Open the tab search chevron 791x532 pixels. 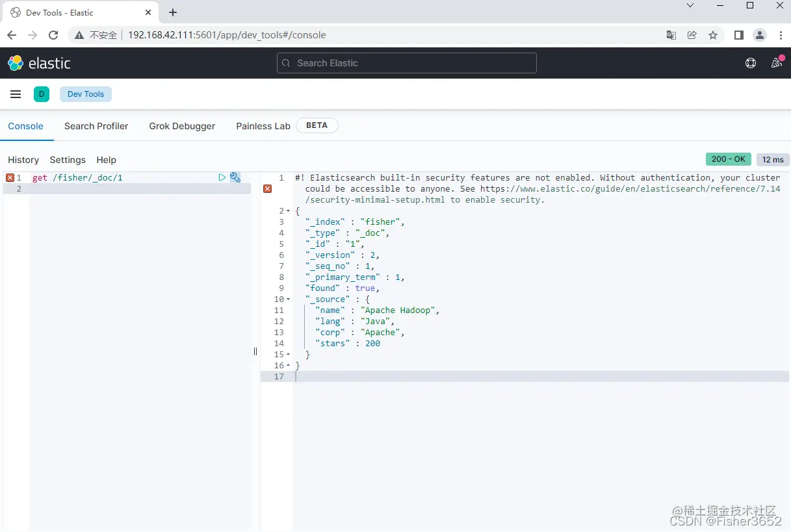click(x=690, y=5)
